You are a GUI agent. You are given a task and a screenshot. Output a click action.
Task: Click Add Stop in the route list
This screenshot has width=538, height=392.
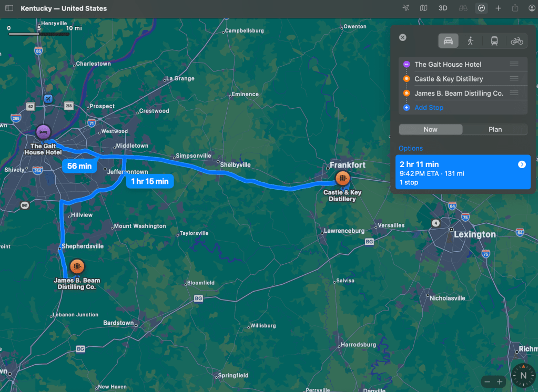pyautogui.click(x=429, y=107)
